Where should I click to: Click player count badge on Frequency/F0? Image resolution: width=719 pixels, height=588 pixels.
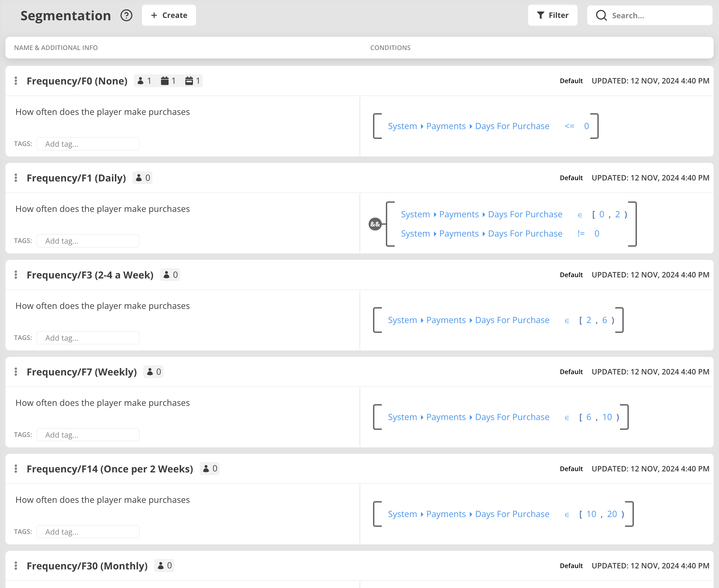pos(144,81)
